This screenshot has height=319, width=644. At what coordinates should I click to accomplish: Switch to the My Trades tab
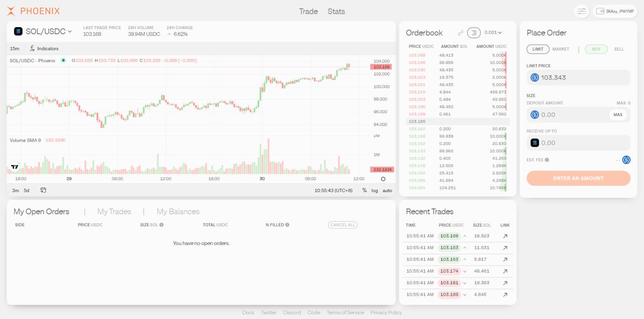[114, 211]
